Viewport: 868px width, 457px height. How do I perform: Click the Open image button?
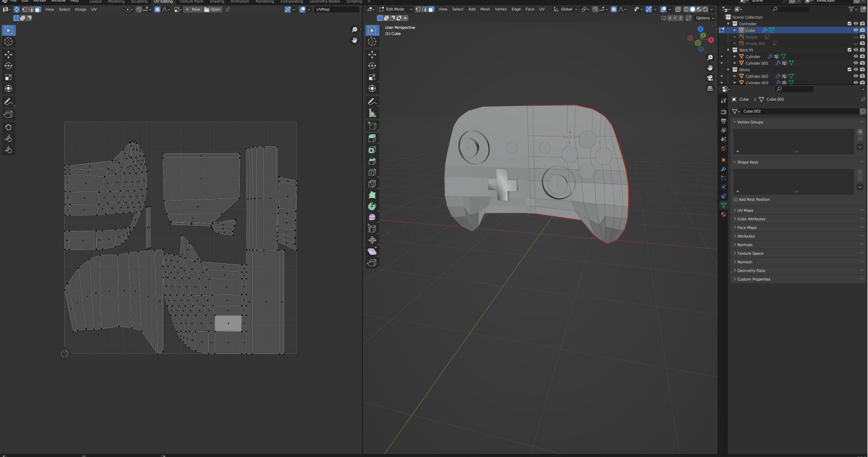(212, 9)
